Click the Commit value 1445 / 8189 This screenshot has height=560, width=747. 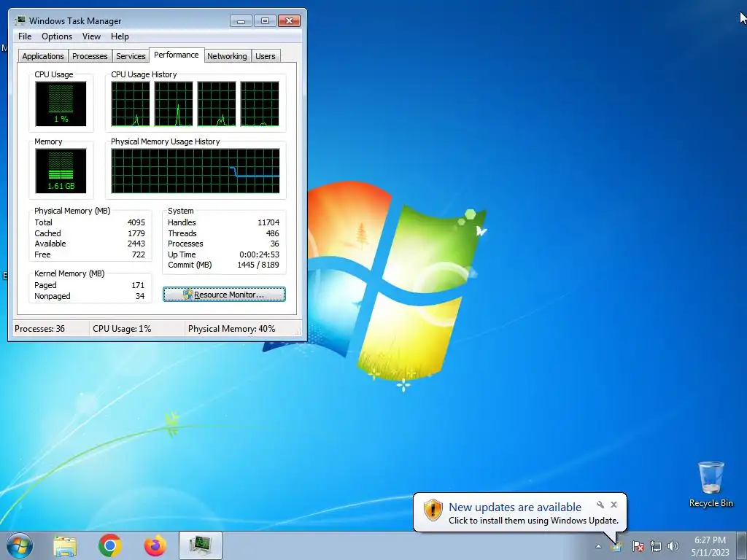tap(258, 265)
